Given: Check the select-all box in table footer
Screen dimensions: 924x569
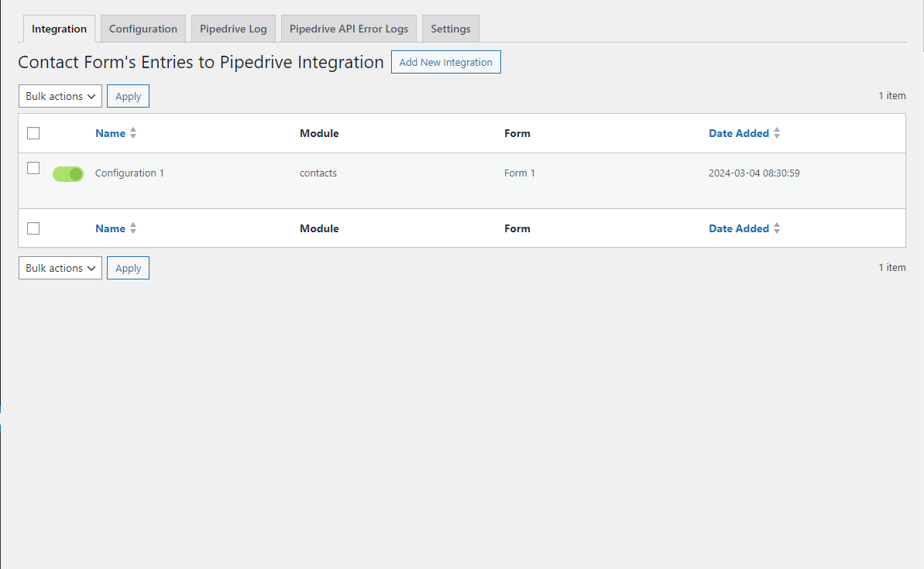Looking at the screenshot, I should 33,228.
